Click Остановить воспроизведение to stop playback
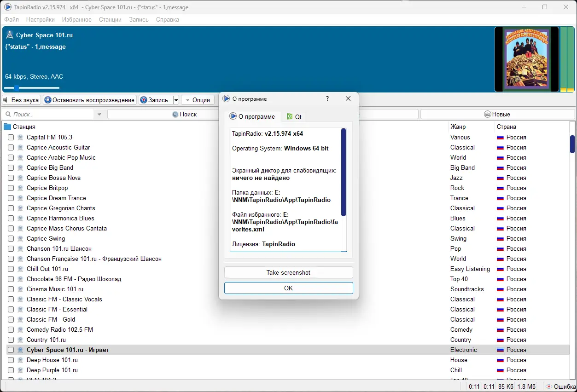Screen dimensions: 577x392 (90, 100)
